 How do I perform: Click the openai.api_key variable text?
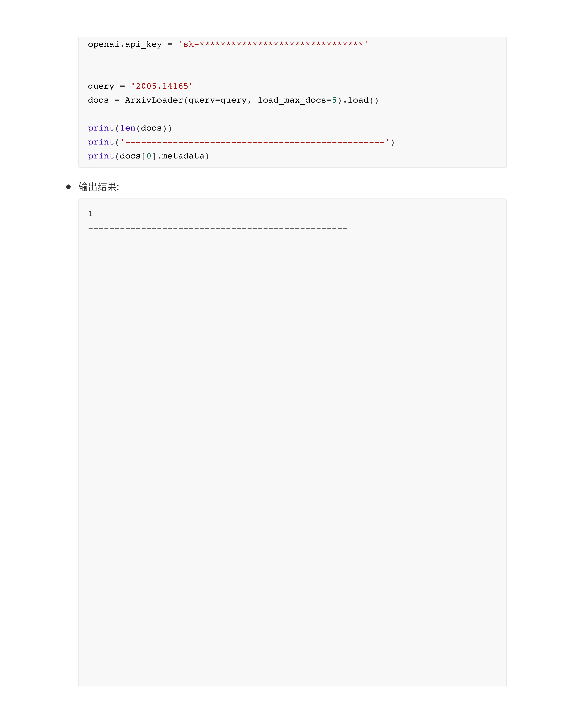coord(125,44)
